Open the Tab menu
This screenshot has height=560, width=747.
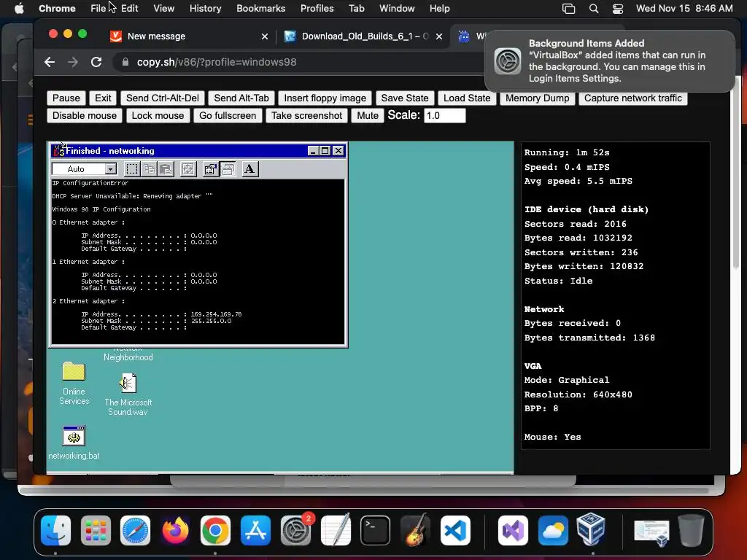(x=356, y=8)
